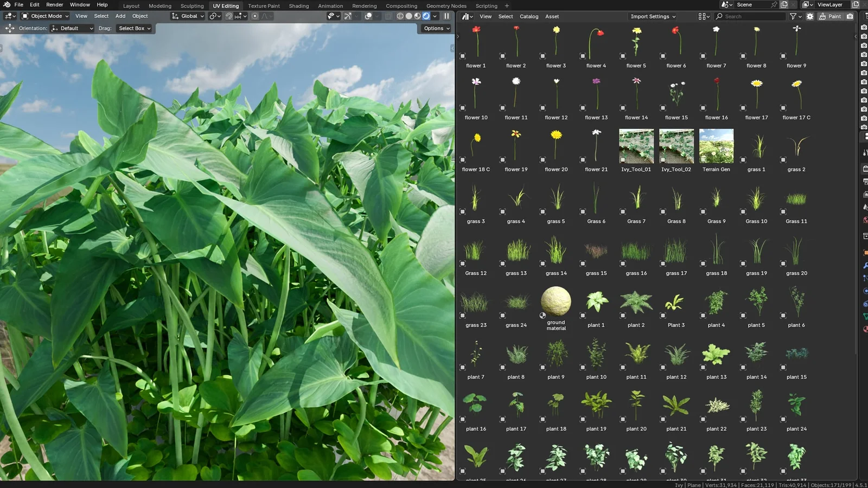Click the wireframe viewport shading icon
Image resolution: width=868 pixels, height=488 pixels.
[400, 16]
